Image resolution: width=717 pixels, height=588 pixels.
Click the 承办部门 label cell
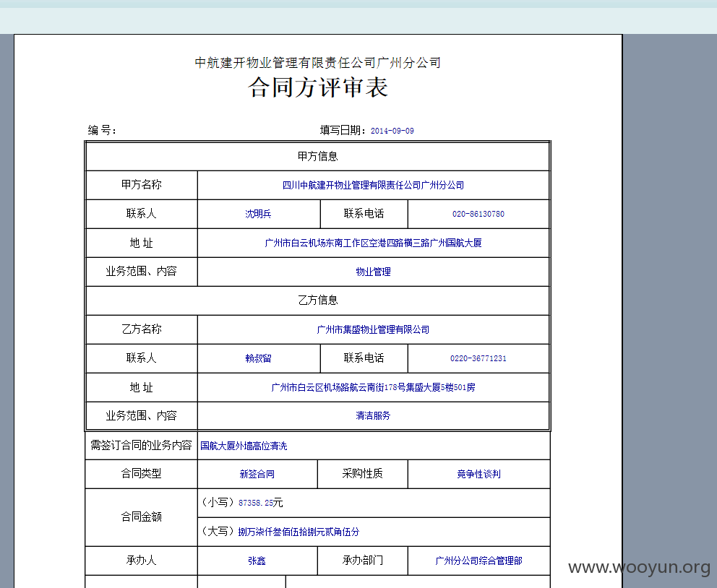[363, 560]
